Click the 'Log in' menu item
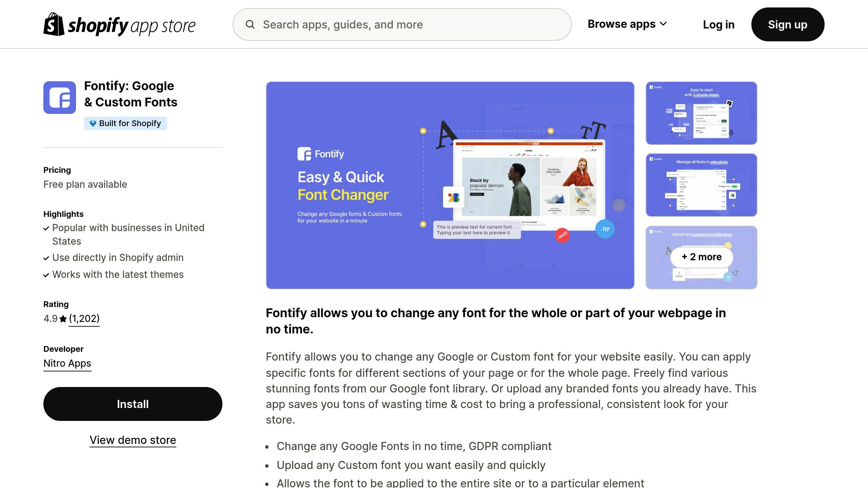The image size is (868, 488). pos(718,24)
